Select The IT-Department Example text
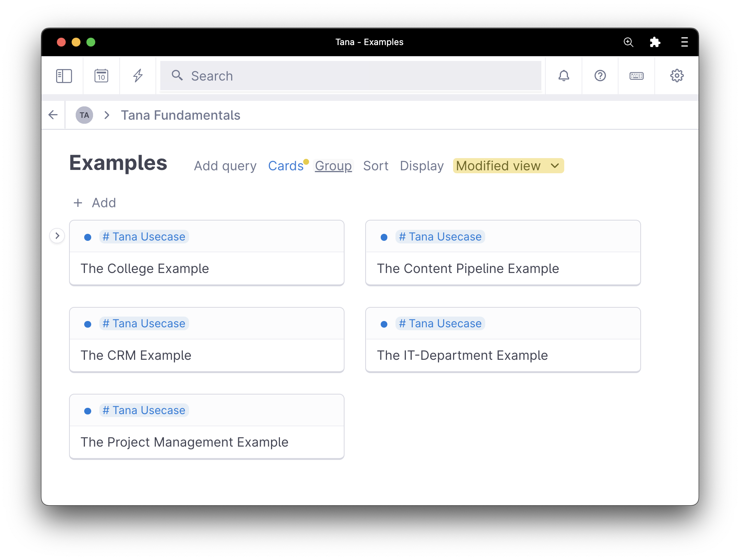740x560 pixels. click(462, 355)
